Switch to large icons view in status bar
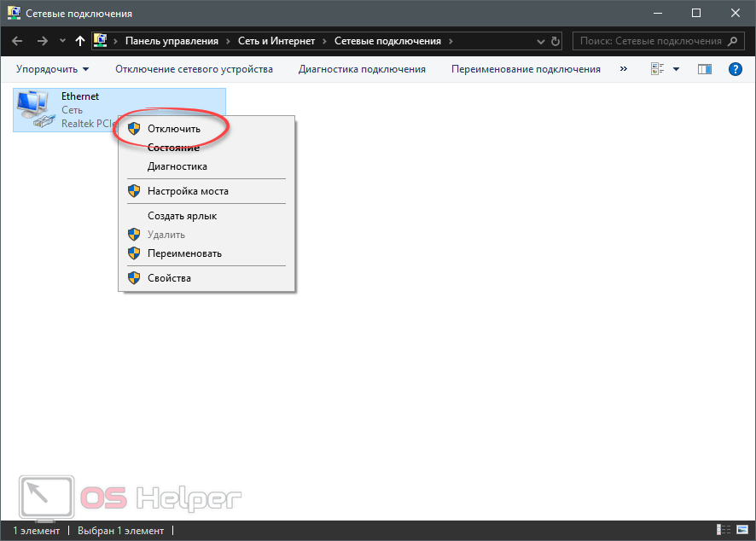 [x=742, y=530]
